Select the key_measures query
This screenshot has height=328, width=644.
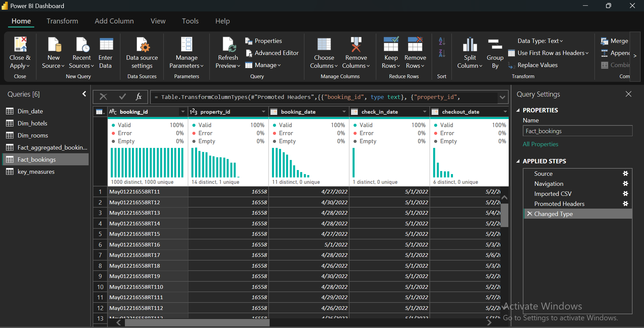(46, 171)
